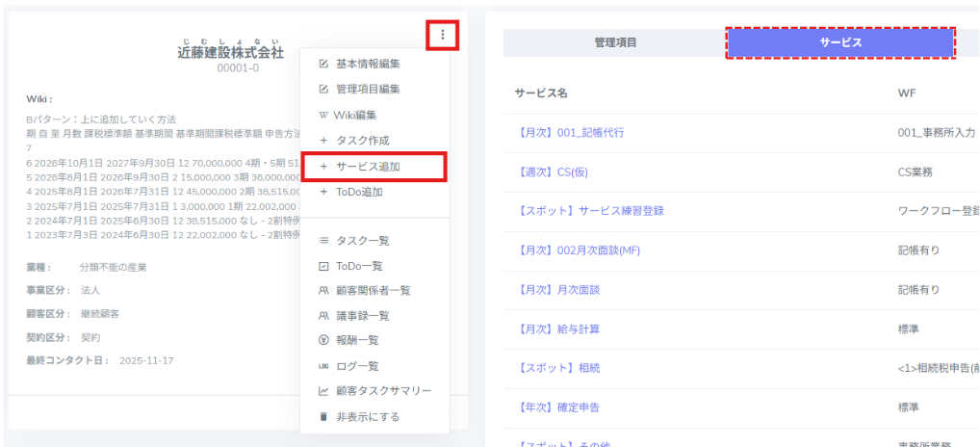The image size is (980, 447).
Task: Click the pencil icon beside 管理項目編集
Action: point(323,90)
